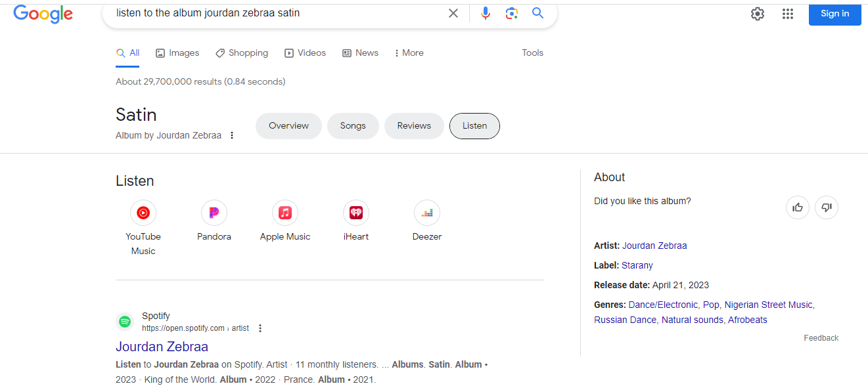This screenshot has height=388, width=868.
Task: Click the blue magnifier search icon
Action: point(538,13)
